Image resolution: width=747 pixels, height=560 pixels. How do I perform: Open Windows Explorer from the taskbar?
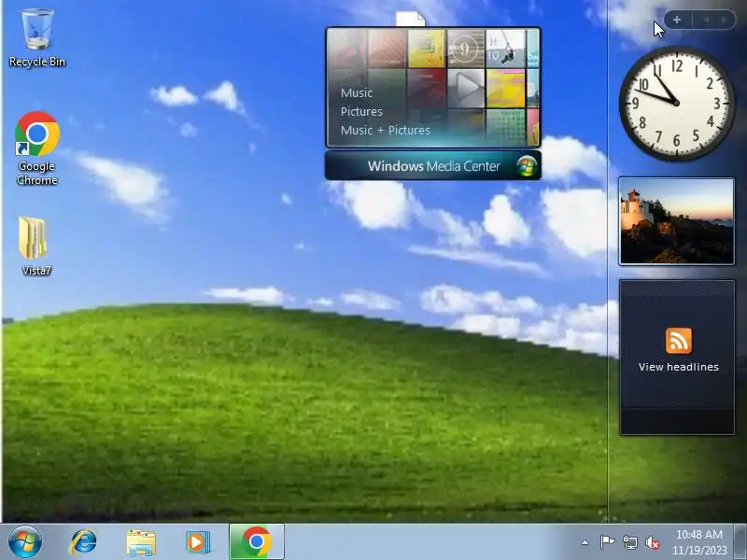click(141, 542)
